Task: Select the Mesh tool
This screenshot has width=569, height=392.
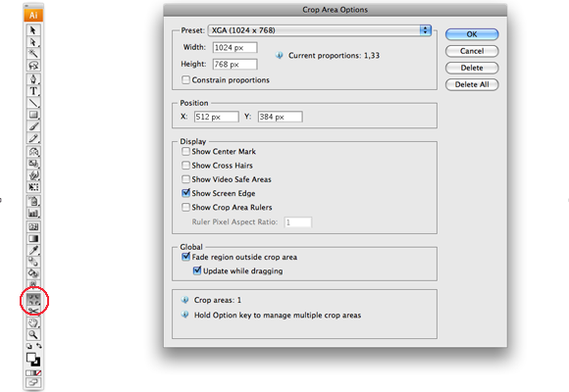Action: point(33,226)
